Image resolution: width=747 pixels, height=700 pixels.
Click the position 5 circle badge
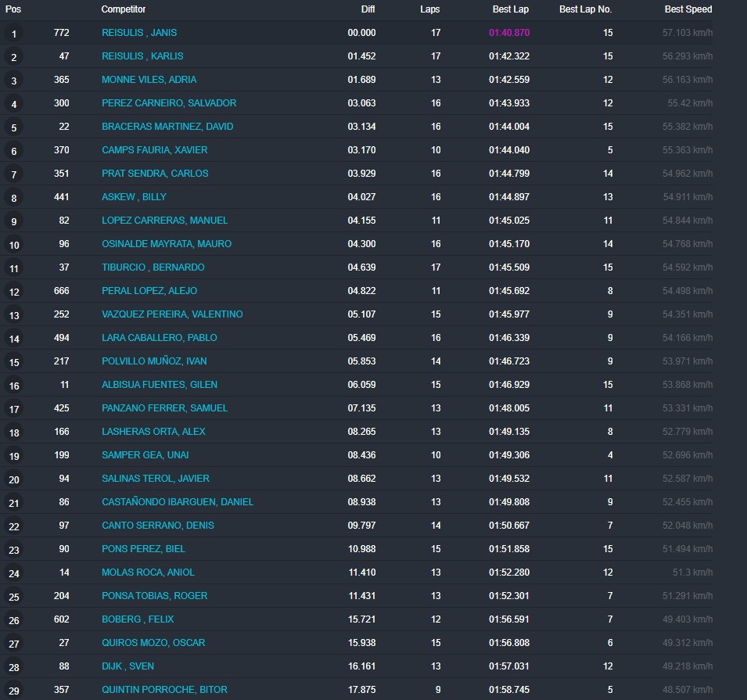pyautogui.click(x=13, y=127)
